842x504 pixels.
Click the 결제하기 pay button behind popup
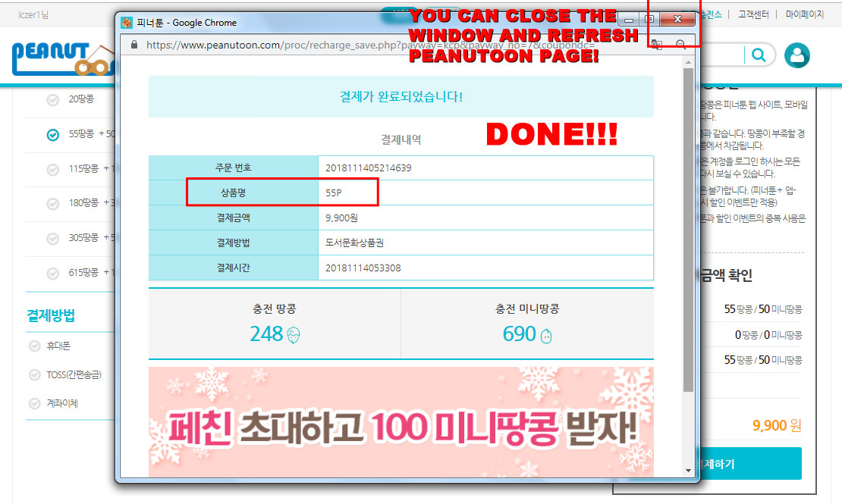tap(750, 463)
